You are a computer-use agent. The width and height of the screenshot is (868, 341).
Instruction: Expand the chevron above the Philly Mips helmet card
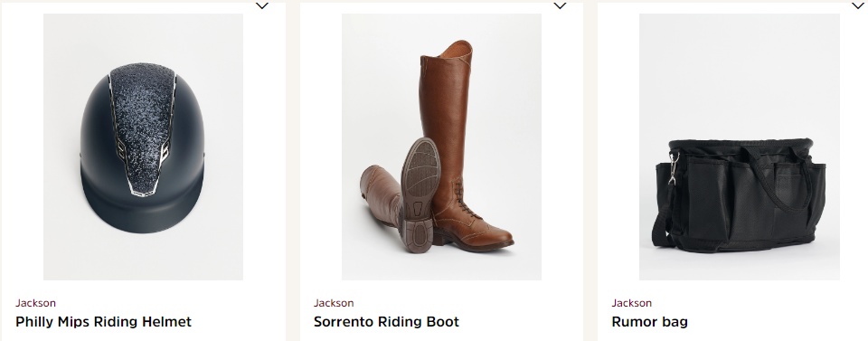(x=262, y=5)
